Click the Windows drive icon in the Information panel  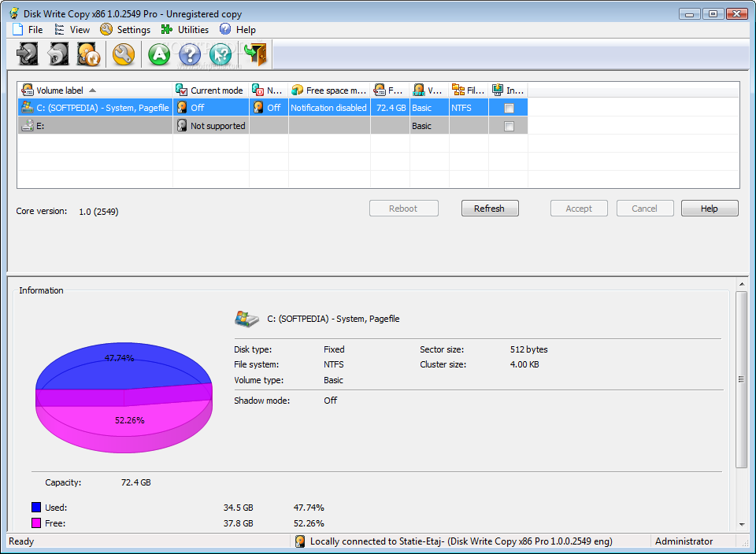tap(246, 319)
